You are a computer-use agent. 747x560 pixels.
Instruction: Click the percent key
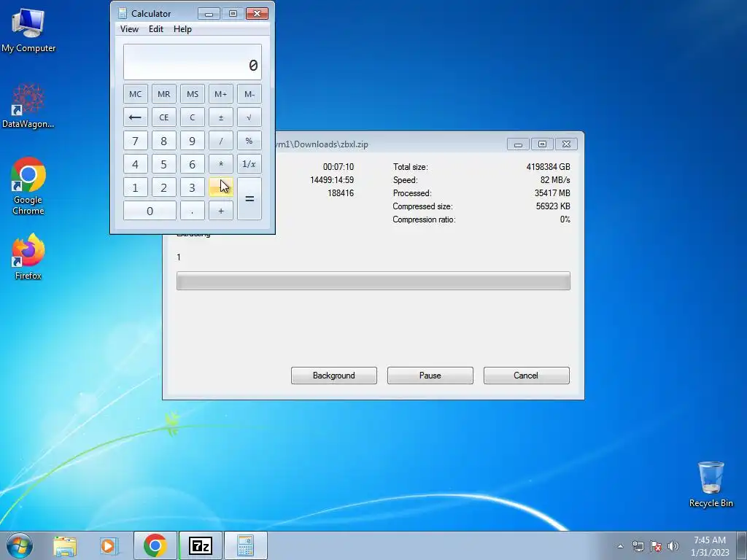coord(249,141)
